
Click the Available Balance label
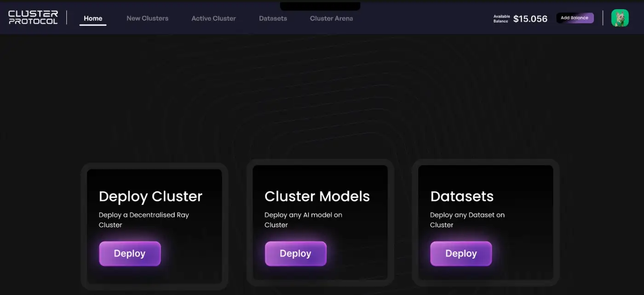tap(501, 19)
